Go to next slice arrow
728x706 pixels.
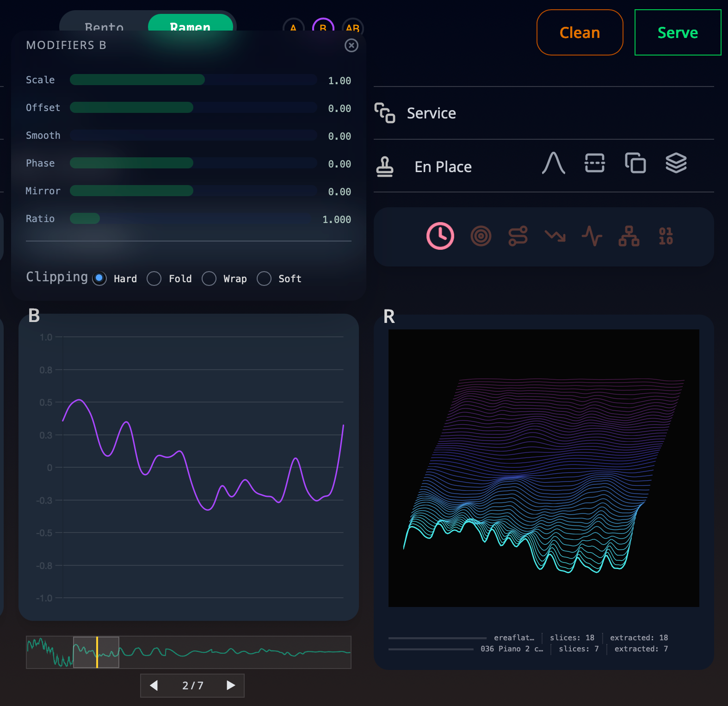(x=231, y=685)
